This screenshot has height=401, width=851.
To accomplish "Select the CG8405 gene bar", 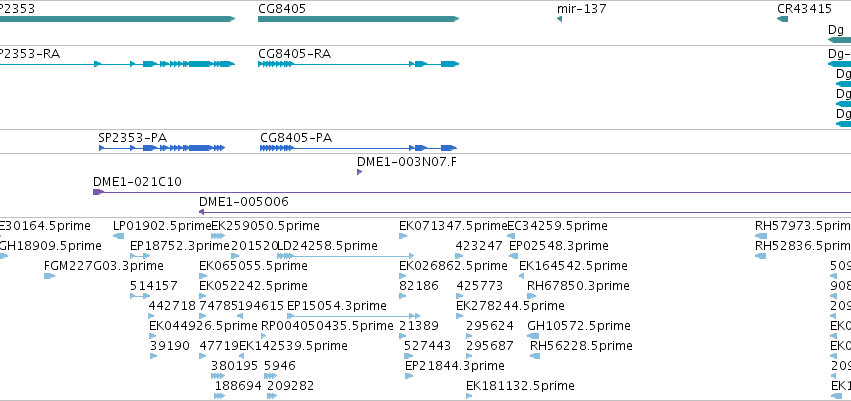I will coord(358,19).
